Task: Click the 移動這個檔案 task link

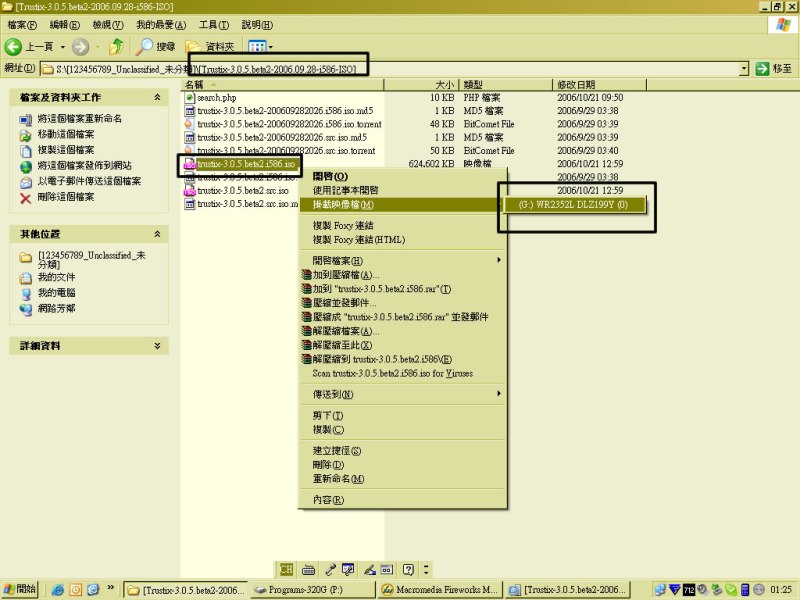Action: (66, 134)
